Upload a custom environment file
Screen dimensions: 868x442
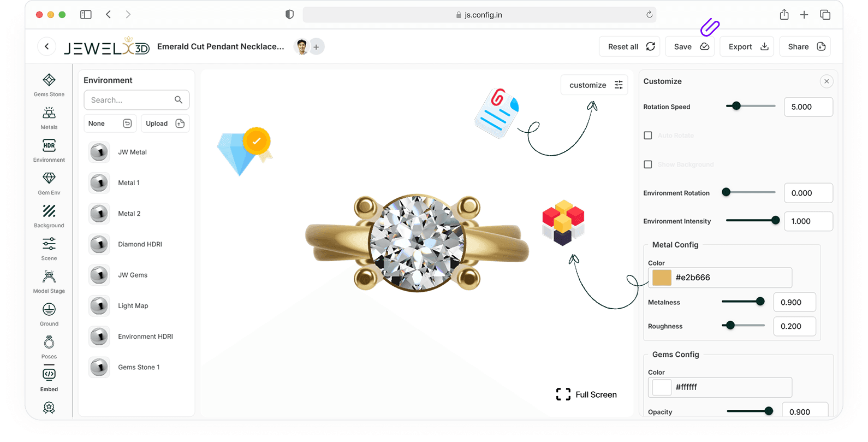coord(165,123)
